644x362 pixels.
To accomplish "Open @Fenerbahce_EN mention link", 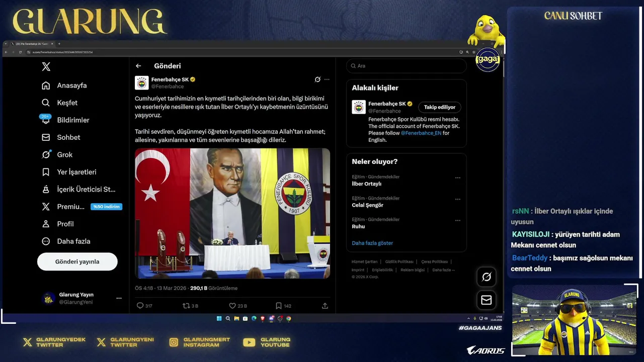I will pos(421,133).
